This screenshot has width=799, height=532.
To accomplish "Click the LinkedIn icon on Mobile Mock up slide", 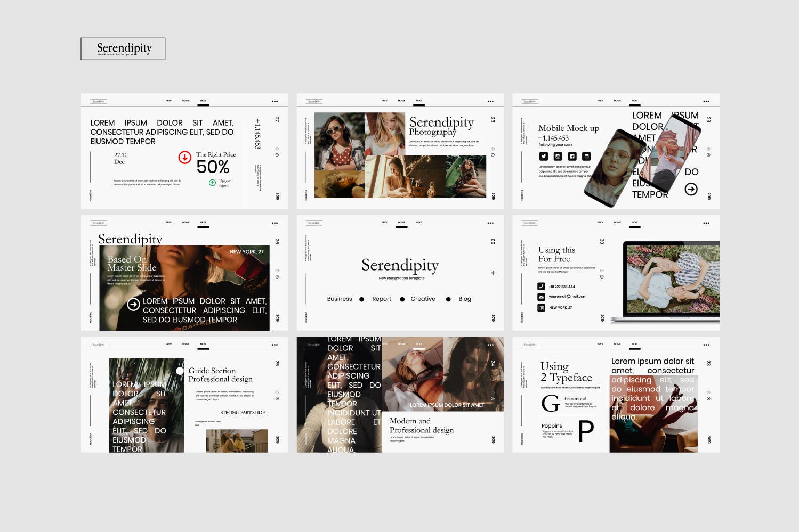I will tap(586, 156).
